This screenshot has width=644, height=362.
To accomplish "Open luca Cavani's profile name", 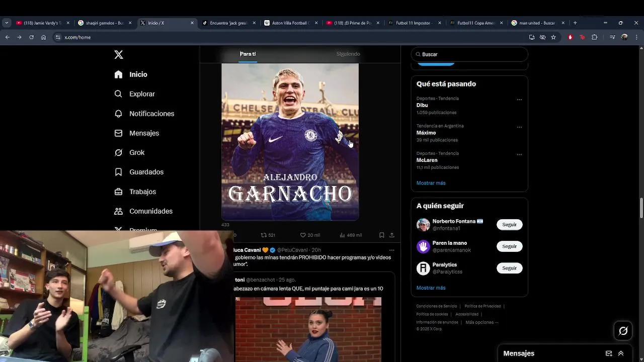I will click(248, 250).
